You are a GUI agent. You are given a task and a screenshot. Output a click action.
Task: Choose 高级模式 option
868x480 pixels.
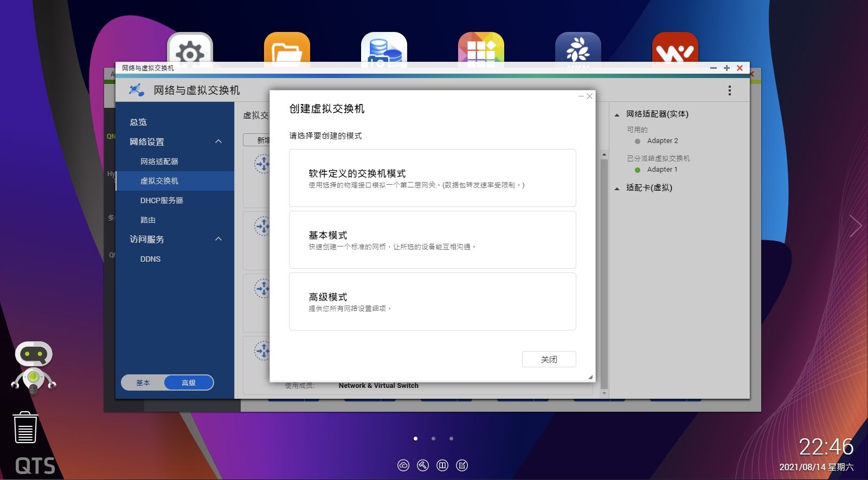tap(432, 301)
